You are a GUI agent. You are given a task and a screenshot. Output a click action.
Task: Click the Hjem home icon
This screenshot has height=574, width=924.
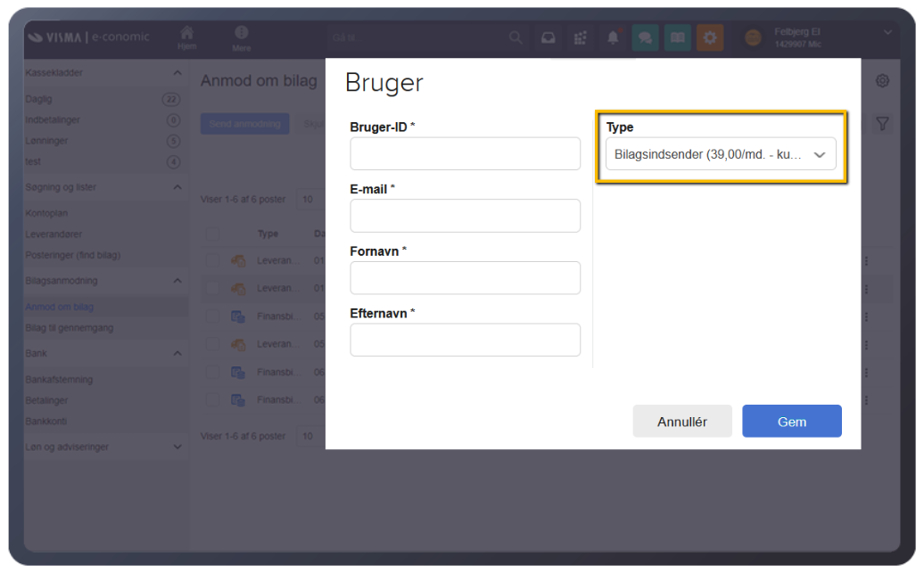click(186, 33)
